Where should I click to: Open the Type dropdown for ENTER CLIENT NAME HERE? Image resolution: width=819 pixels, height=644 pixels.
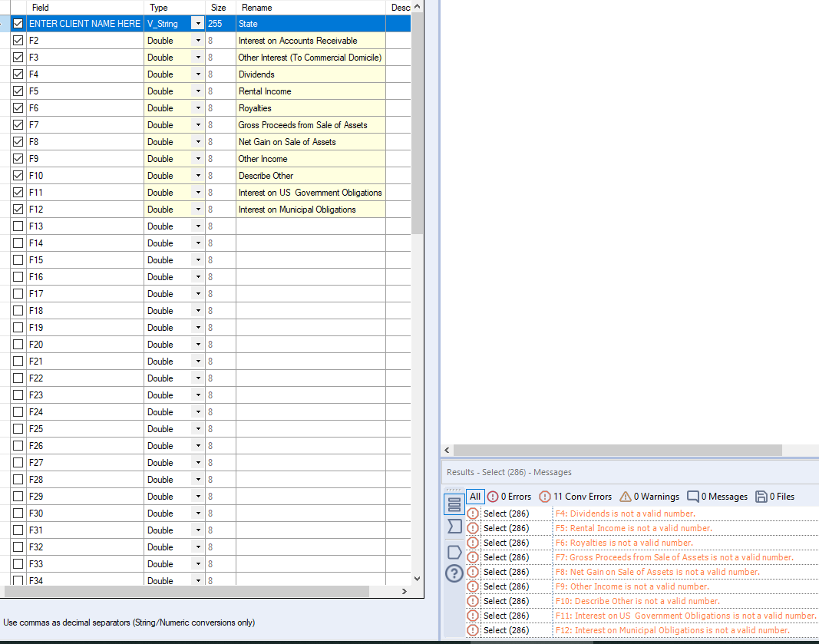[x=197, y=23]
